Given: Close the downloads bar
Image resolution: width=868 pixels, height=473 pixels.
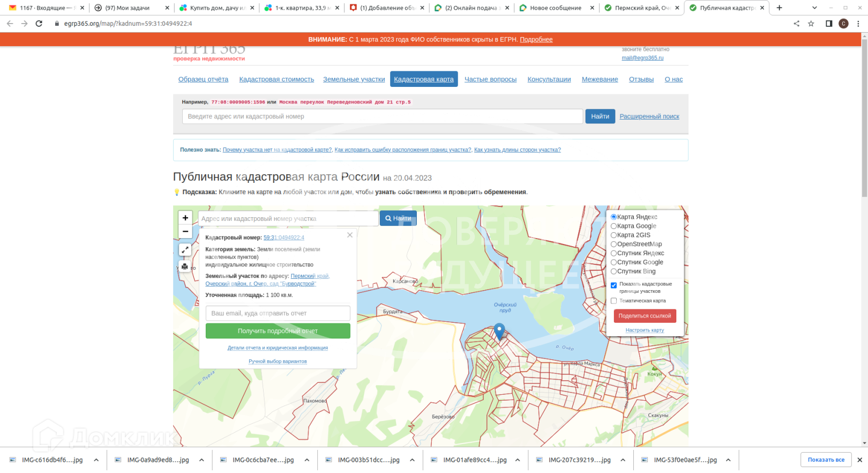Looking at the screenshot, I should [859, 460].
